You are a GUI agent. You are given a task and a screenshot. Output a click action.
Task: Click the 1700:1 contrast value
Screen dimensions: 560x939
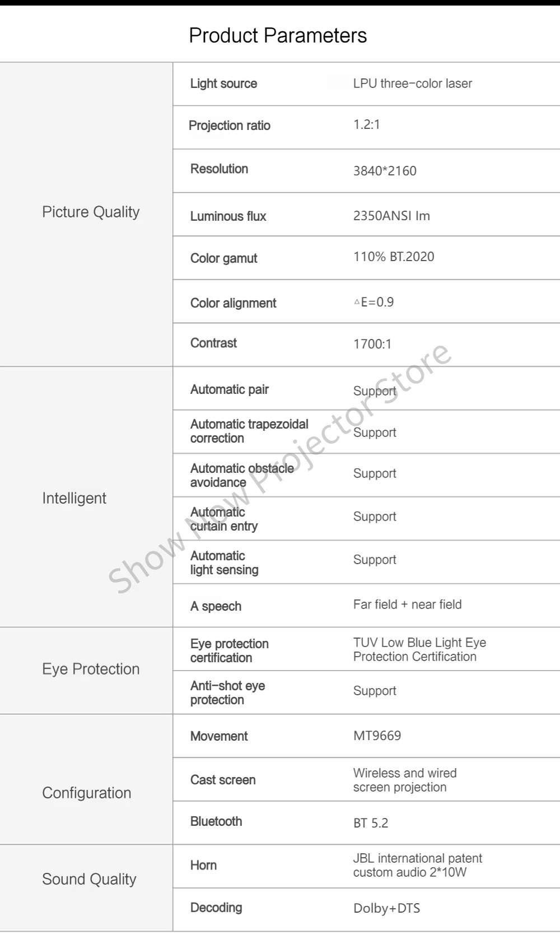tap(372, 344)
